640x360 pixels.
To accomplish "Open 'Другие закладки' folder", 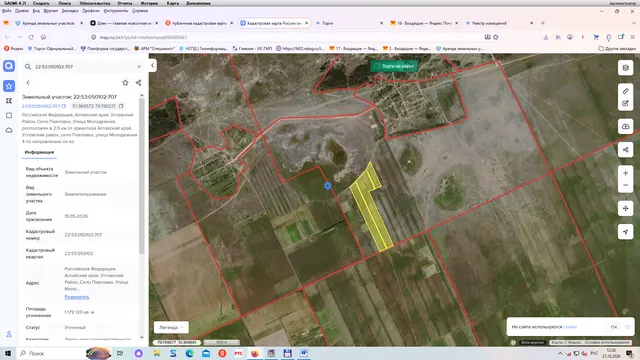I will pyautogui.click(x=617, y=48).
